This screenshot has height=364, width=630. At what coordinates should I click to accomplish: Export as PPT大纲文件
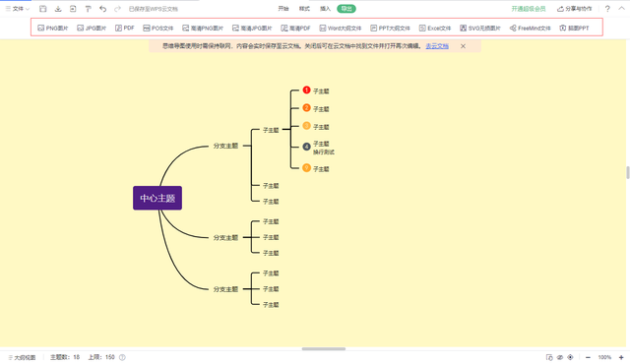click(391, 29)
